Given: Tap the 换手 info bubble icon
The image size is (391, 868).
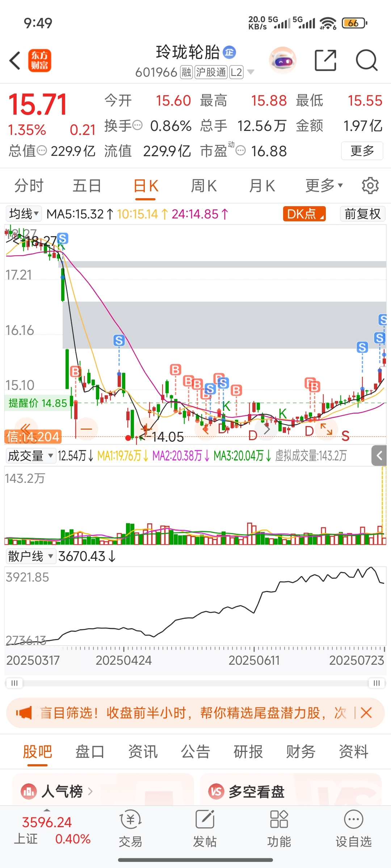Looking at the screenshot, I should [138, 125].
